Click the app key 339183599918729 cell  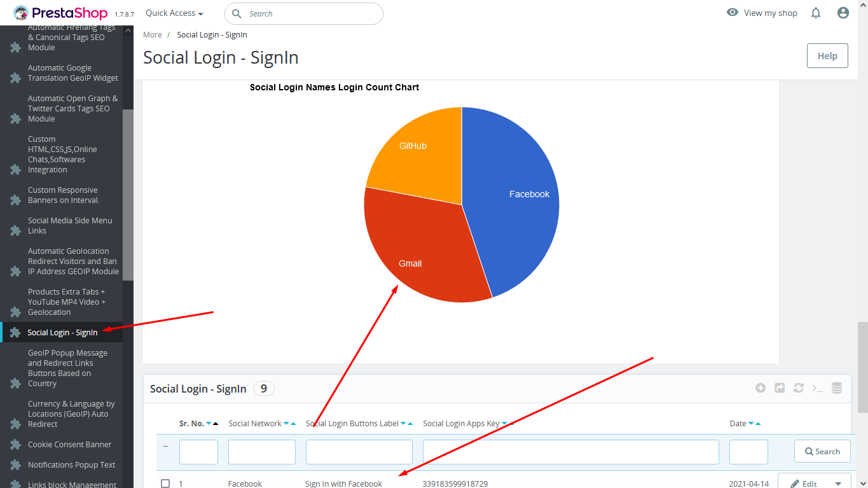pos(455,484)
